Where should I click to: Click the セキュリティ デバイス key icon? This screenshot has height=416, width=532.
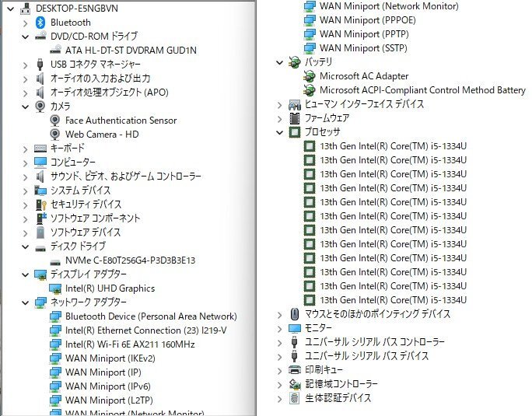coord(40,205)
